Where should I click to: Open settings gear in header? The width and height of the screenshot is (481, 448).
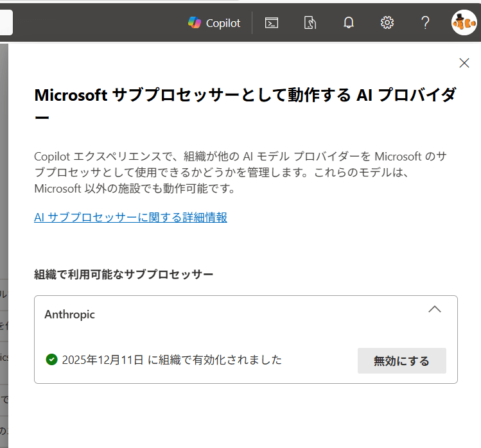point(387,23)
